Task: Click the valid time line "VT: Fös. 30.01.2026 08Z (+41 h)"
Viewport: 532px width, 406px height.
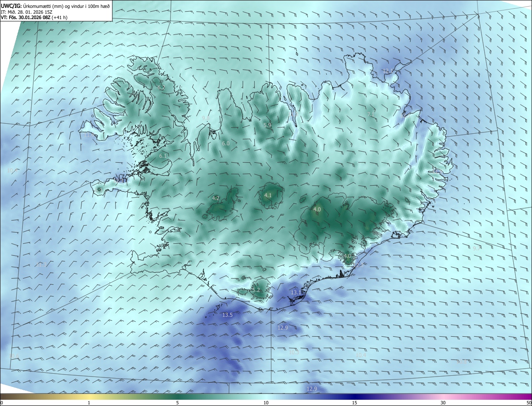Action: 34,17
